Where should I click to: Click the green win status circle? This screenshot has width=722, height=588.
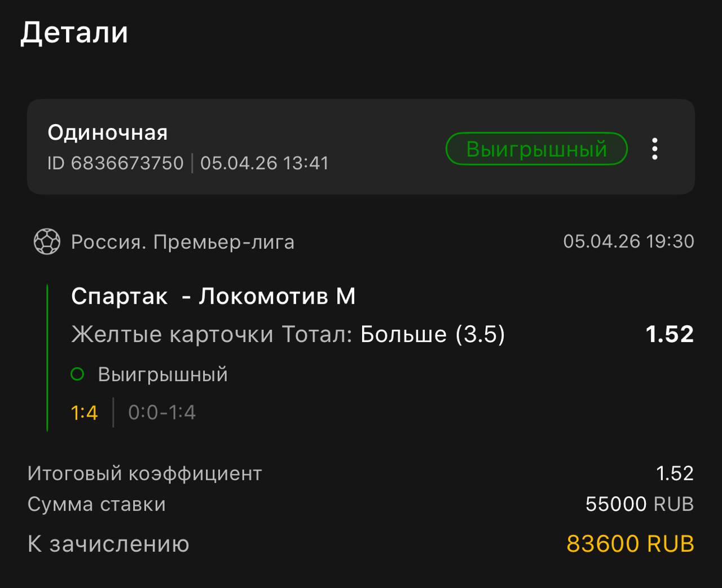[77, 374]
